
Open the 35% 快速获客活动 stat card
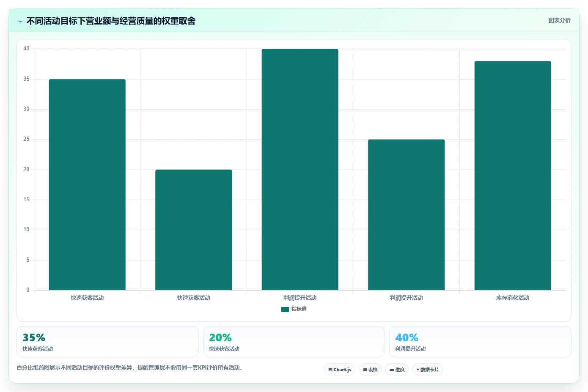(x=107, y=342)
